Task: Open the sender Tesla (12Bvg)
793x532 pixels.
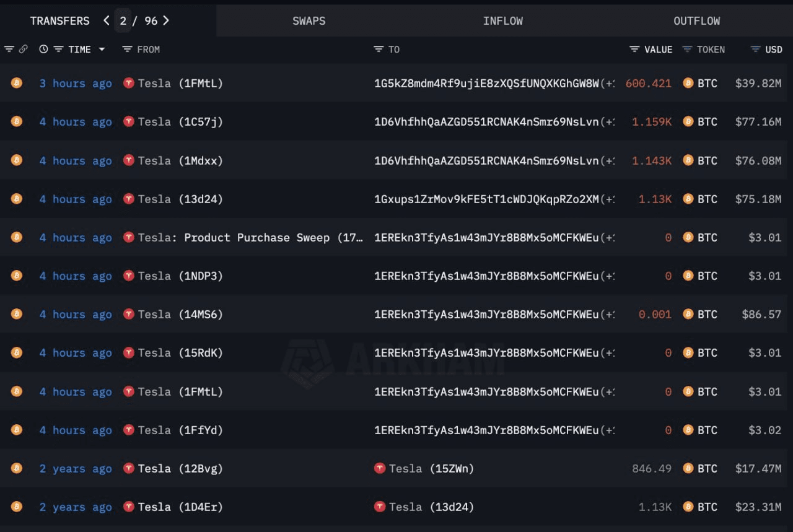Action: tap(180, 468)
